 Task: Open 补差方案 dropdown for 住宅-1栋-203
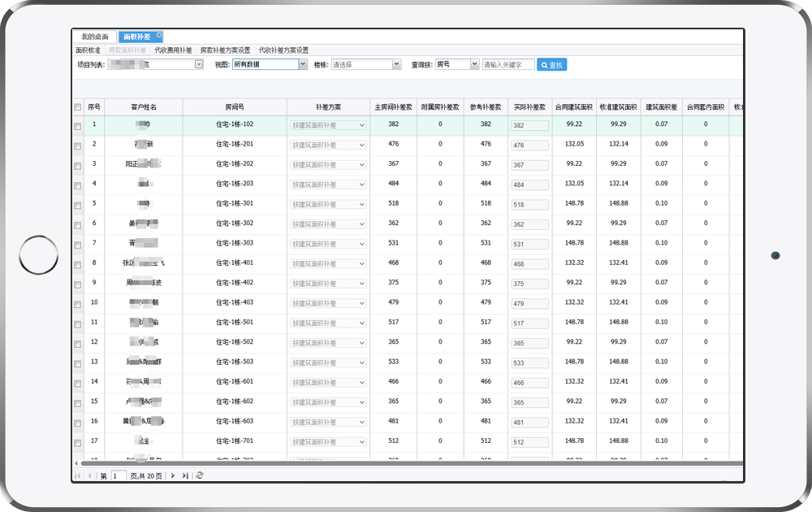(x=328, y=184)
